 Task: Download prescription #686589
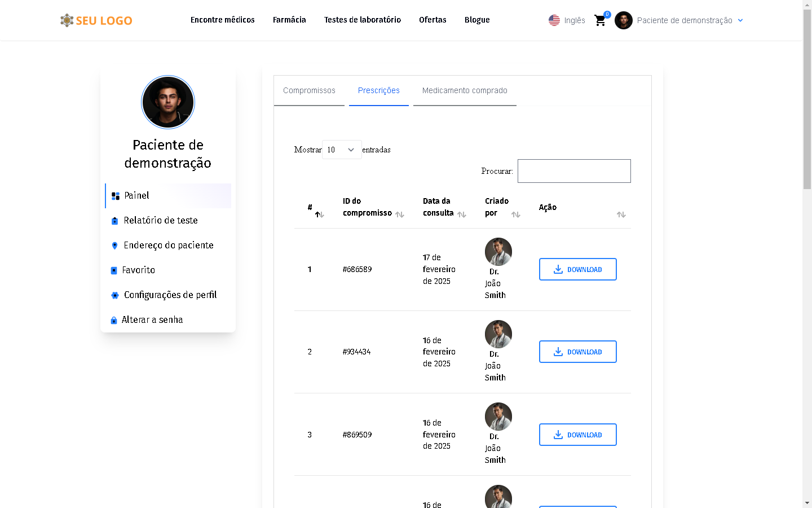(x=577, y=269)
